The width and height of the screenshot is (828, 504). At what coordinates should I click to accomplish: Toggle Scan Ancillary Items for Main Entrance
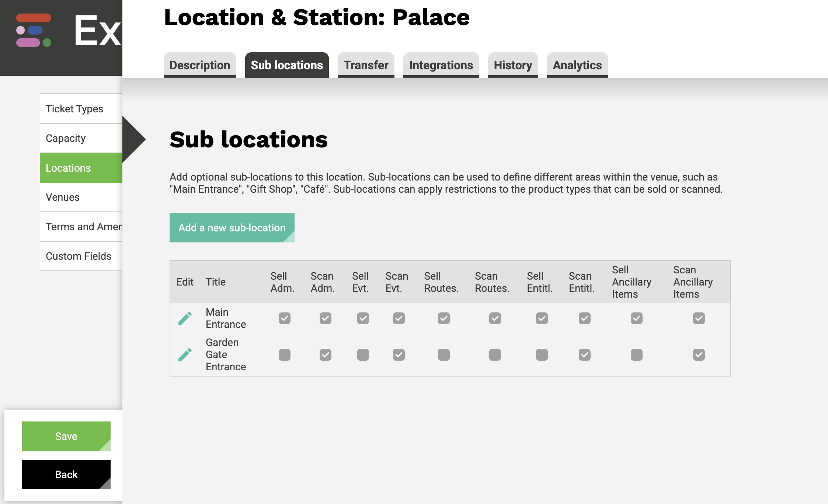click(x=699, y=318)
